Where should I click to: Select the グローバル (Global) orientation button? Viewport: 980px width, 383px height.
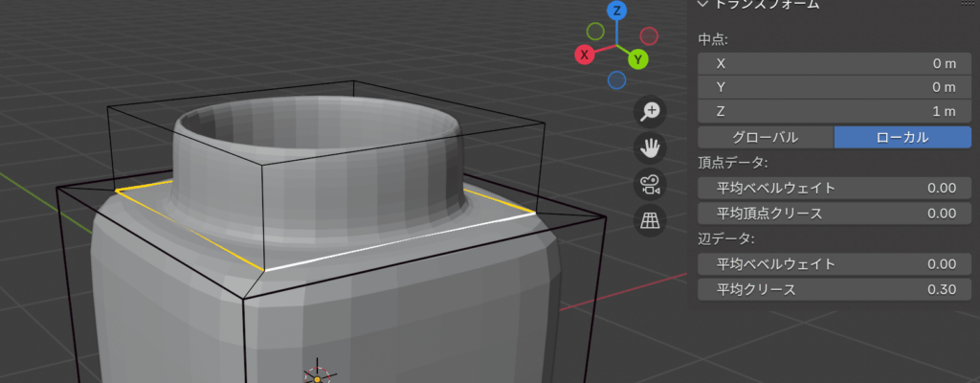[765, 137]
